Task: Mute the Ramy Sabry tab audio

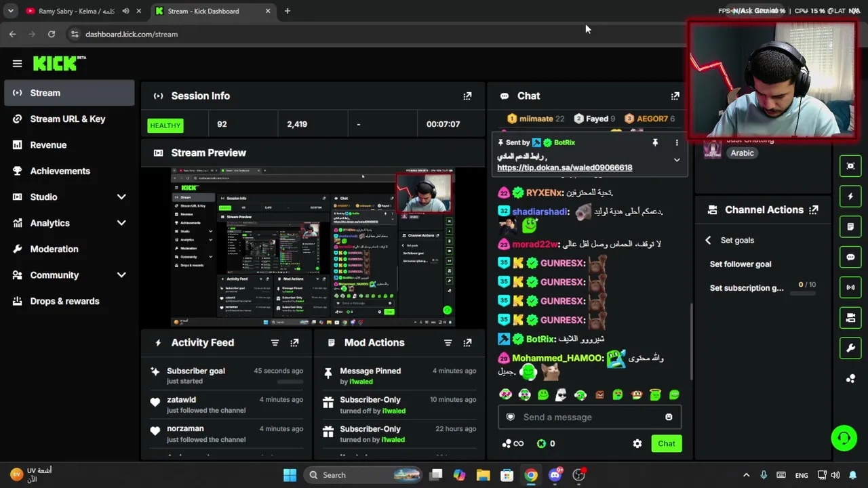Action: tap(125, 11)
